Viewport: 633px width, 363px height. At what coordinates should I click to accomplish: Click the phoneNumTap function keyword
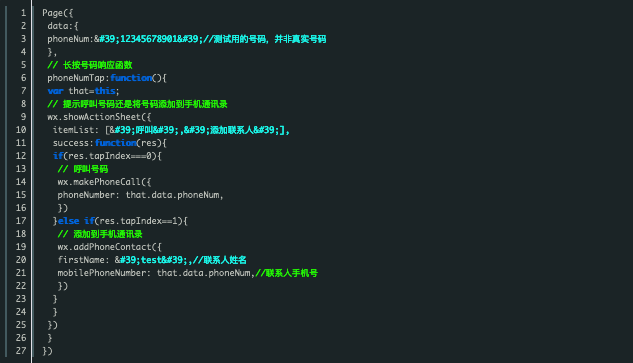click(x=131, y=78)
